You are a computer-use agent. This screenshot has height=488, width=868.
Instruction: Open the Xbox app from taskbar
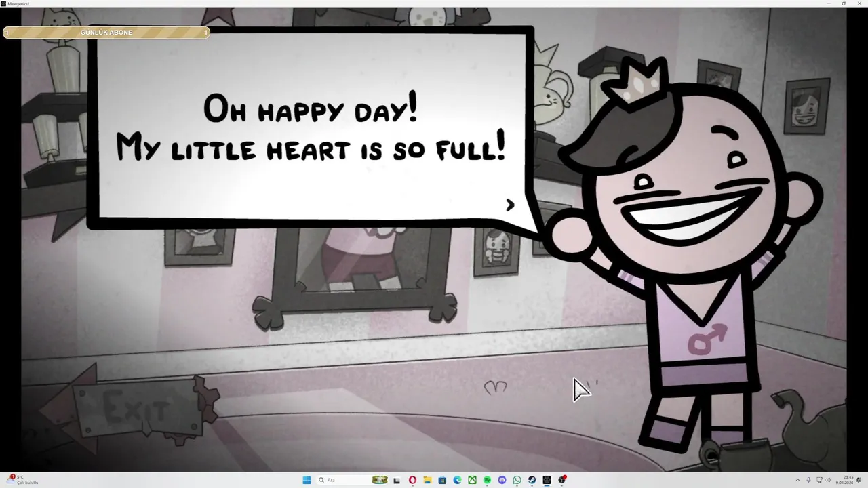pyautogui.click(x=472, y=480)
